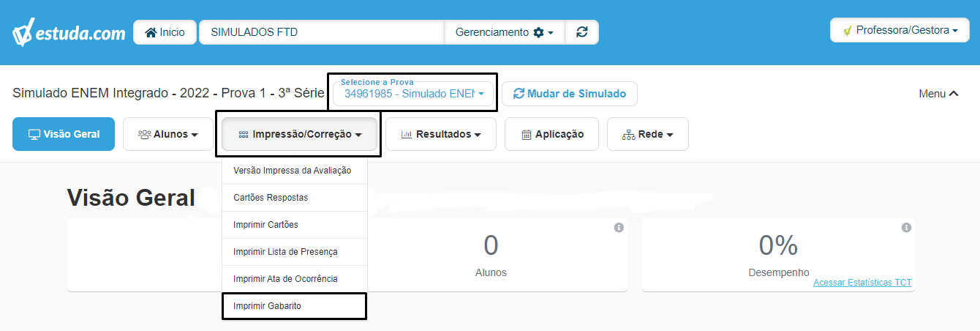980x331 pixels.
Task: Go to the Inicio home button
Action: click(x=165, y=32)
